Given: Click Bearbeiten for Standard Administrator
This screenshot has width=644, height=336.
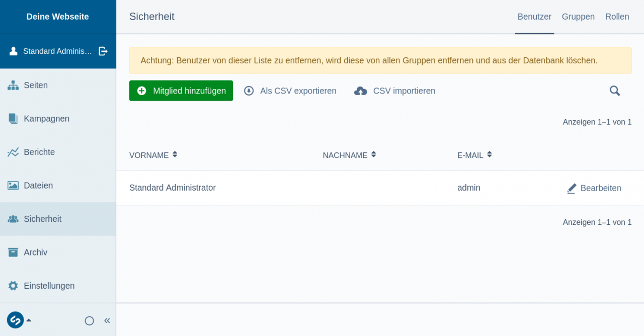Looking at the screenshot, I should (594, 188).
